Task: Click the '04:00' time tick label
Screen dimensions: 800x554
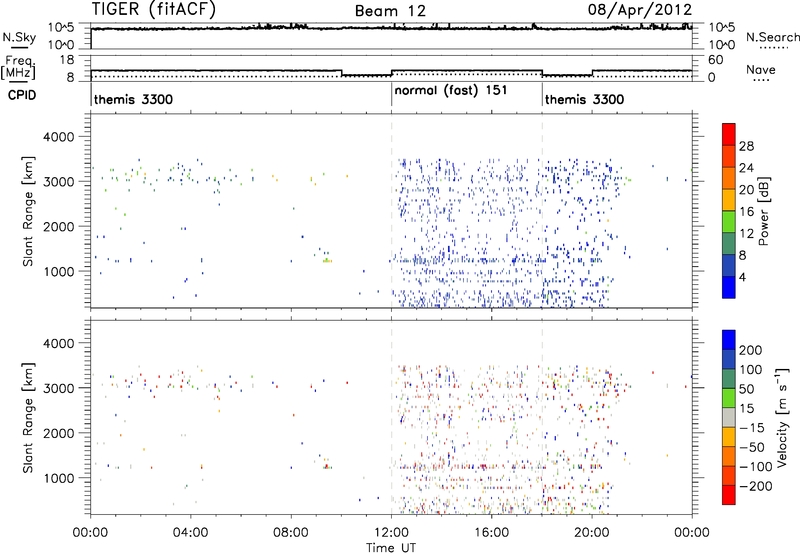Action: click(x=190, y=533)
